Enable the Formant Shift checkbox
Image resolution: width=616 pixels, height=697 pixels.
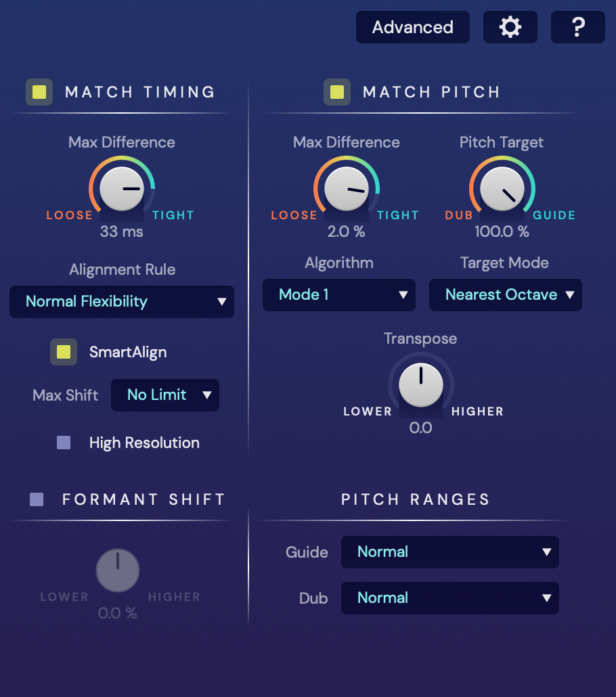(x=37, y=499)
